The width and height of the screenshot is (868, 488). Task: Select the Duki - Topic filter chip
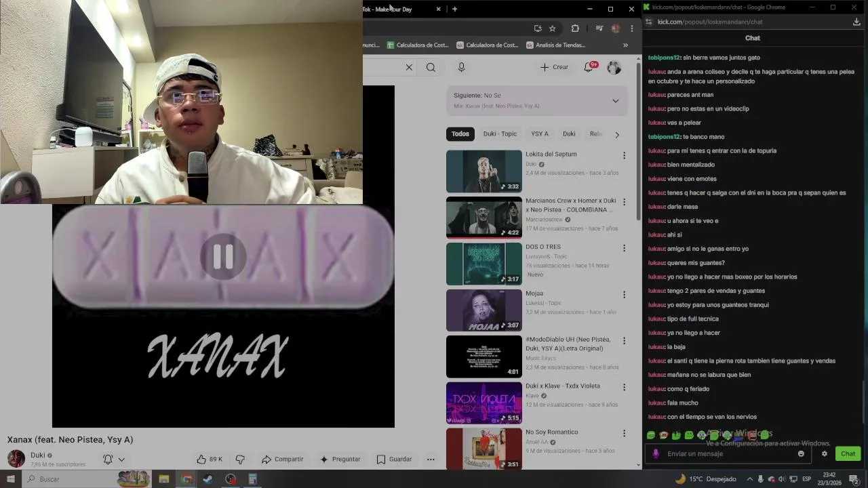point(500,134)
